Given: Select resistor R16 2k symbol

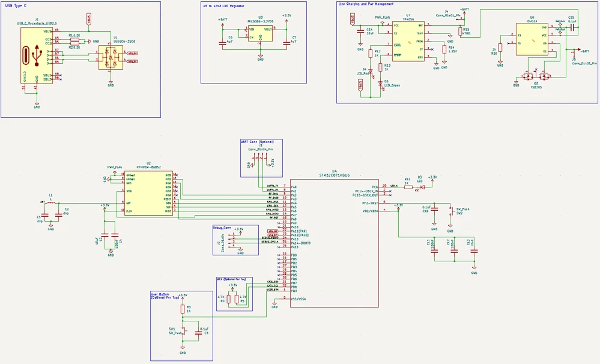Looking at the screenshot, I should coord(500,47).
